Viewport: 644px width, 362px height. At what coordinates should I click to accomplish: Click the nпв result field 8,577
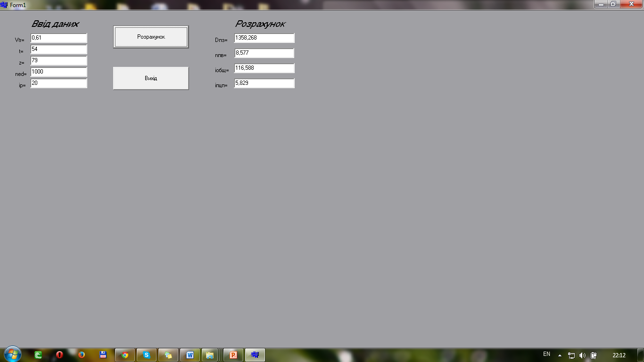(264, 53)
